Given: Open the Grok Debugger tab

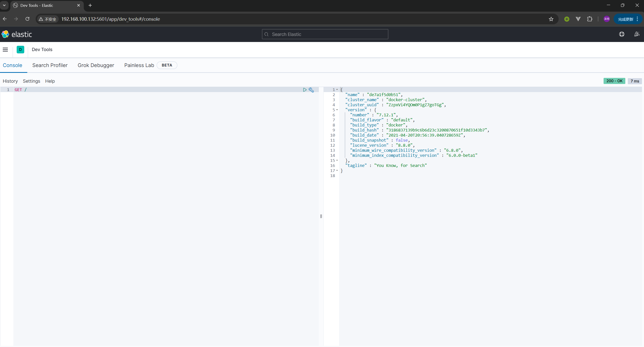Looking at the screenshot, I should (96, 65).
